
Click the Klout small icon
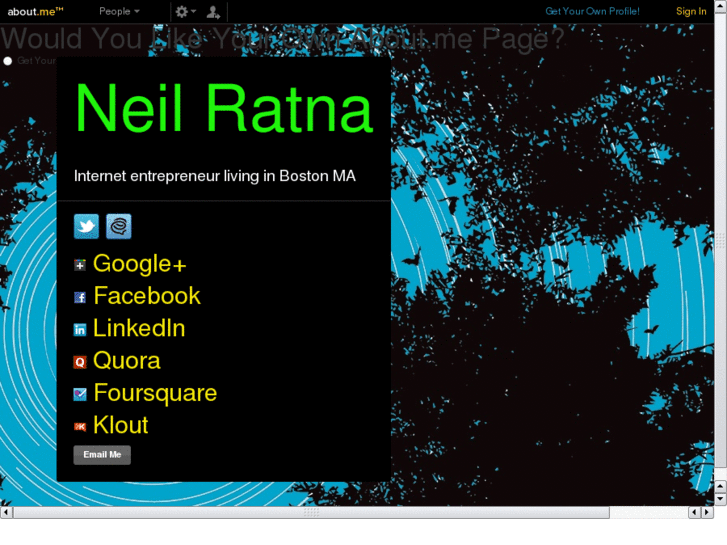(x=80, y=426)
